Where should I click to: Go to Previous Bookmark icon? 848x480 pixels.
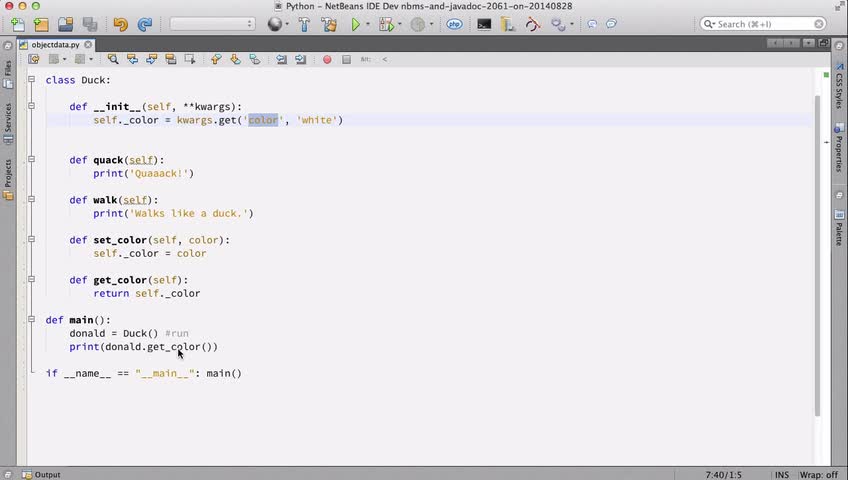click(x=216, y=59)
